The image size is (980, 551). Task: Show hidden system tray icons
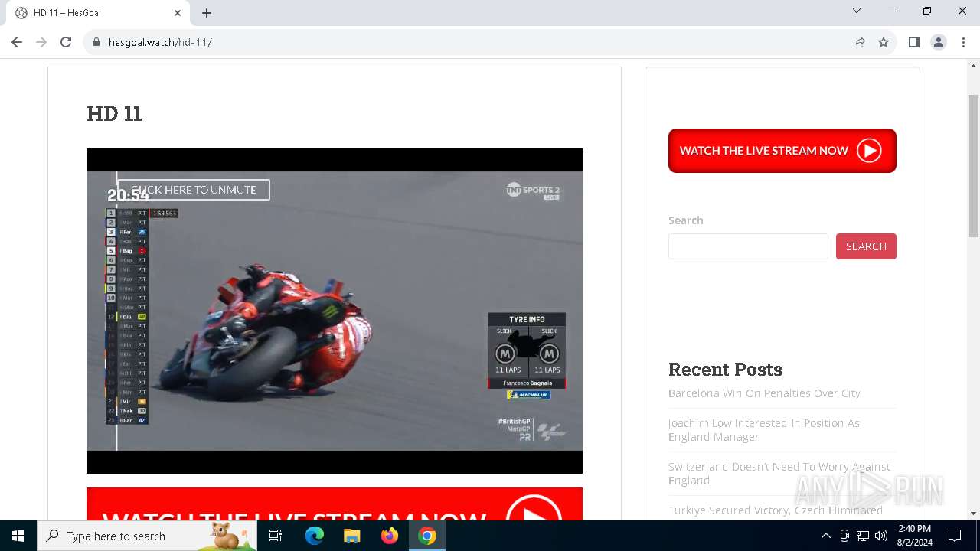pos(825,536)
